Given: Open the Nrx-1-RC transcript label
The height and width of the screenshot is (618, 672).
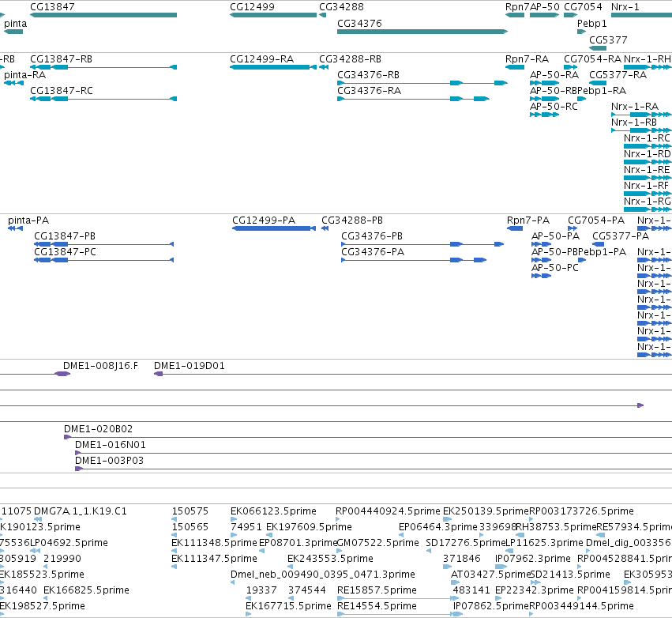Looking at the screenshot, I should [647, 138].
